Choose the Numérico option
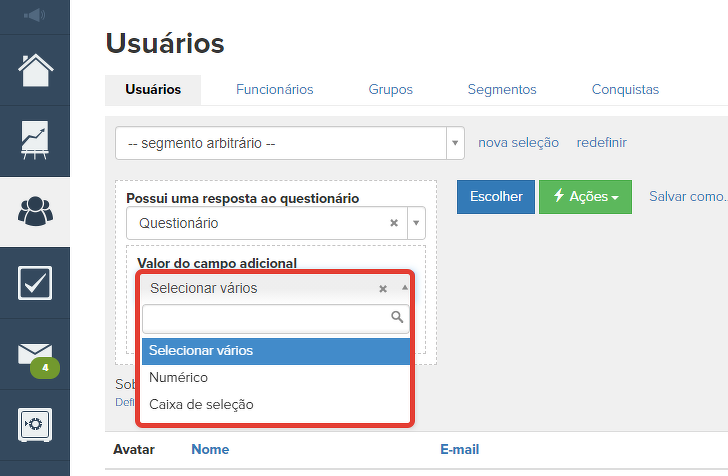 click(178, 378)
